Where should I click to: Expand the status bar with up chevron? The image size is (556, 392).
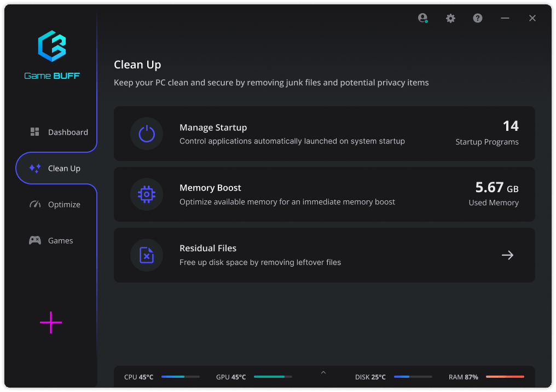323,373
